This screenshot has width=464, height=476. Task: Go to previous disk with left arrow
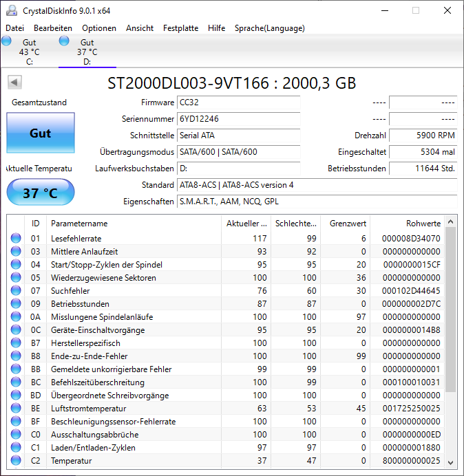click(14, 82)
